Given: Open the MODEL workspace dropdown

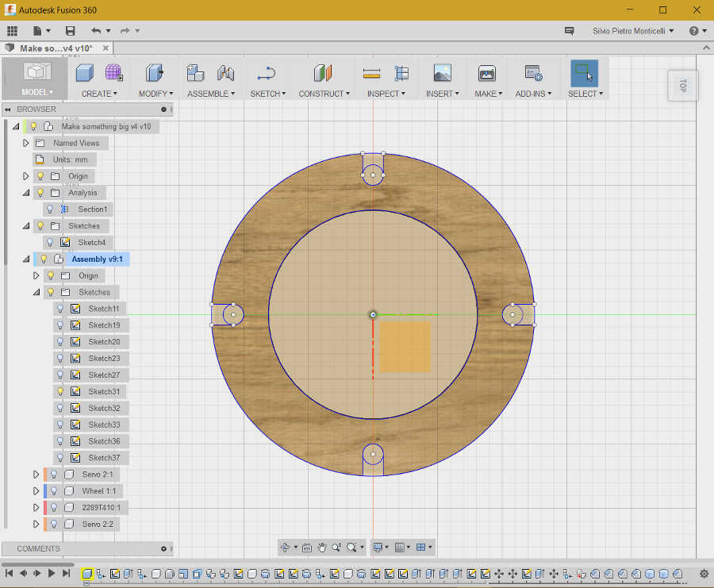Looking at the screenshot, I should tap(36, 92).
